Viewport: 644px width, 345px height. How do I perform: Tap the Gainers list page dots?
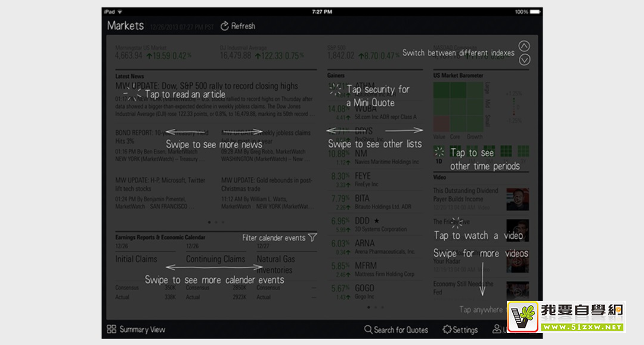tap(376, 307)
